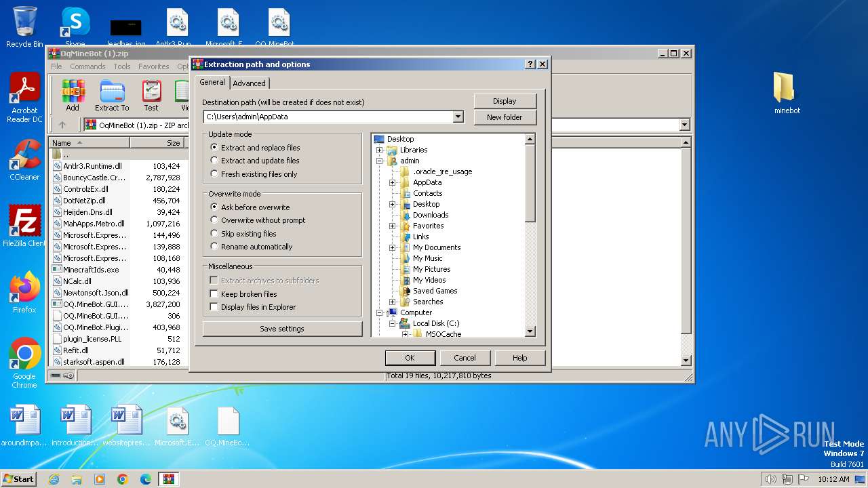Select Fresh existing files only

(x=254, y=174)
